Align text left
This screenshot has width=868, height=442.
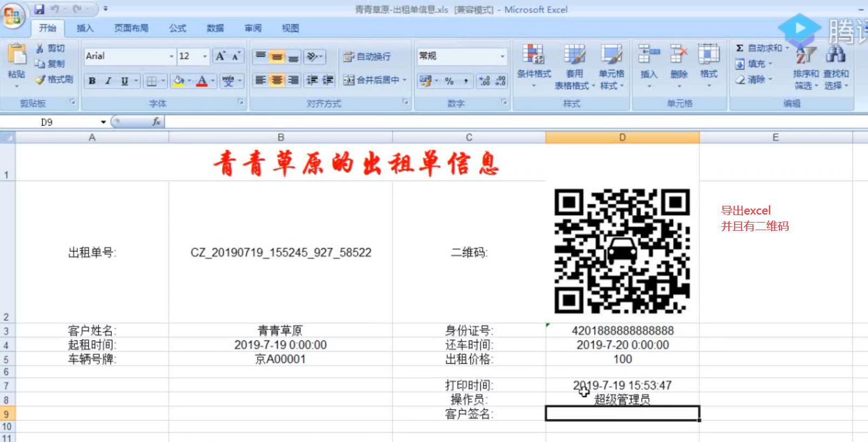(260, 80)
